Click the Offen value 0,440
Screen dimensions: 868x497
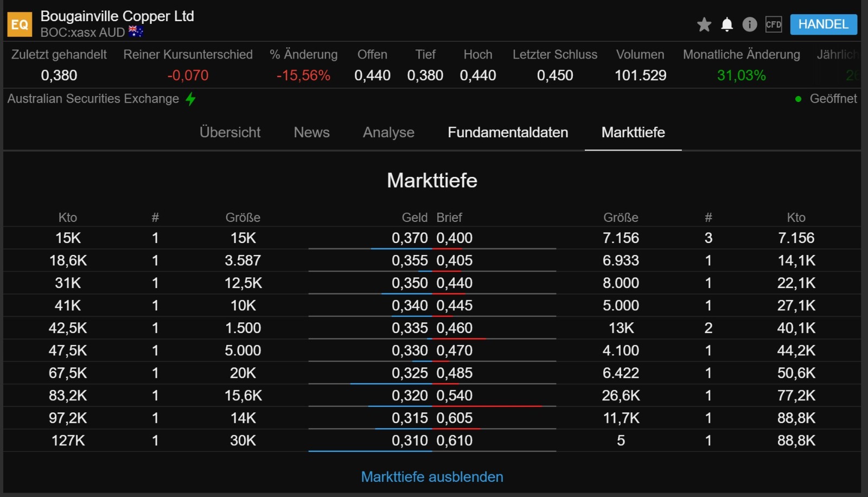[x=373, y=75]
